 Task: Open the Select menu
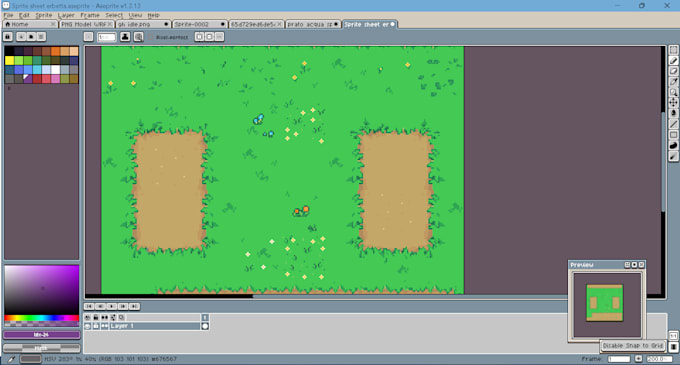pyautogui.click(x=114, y=15)
